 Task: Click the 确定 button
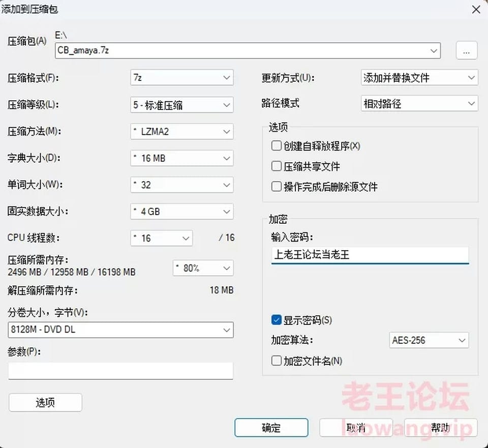tap(271, 428)
